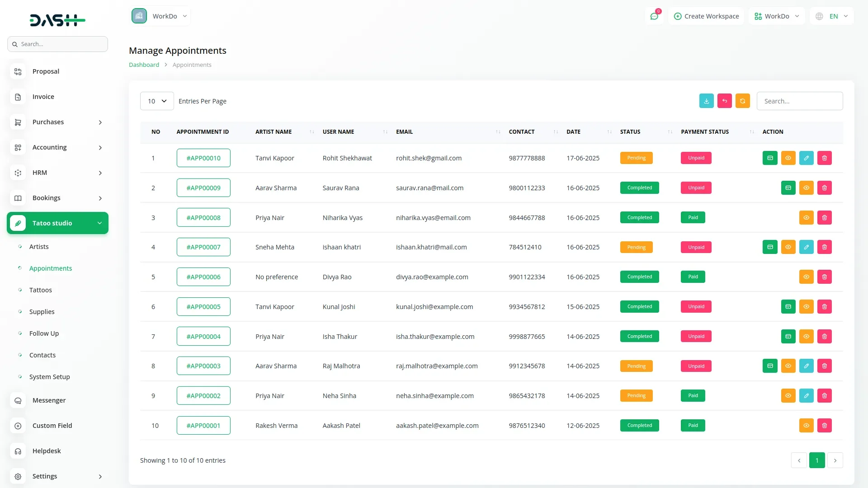Open the chat messages icon in header
This screenshot has height=488, width=868.
(654, 16)
